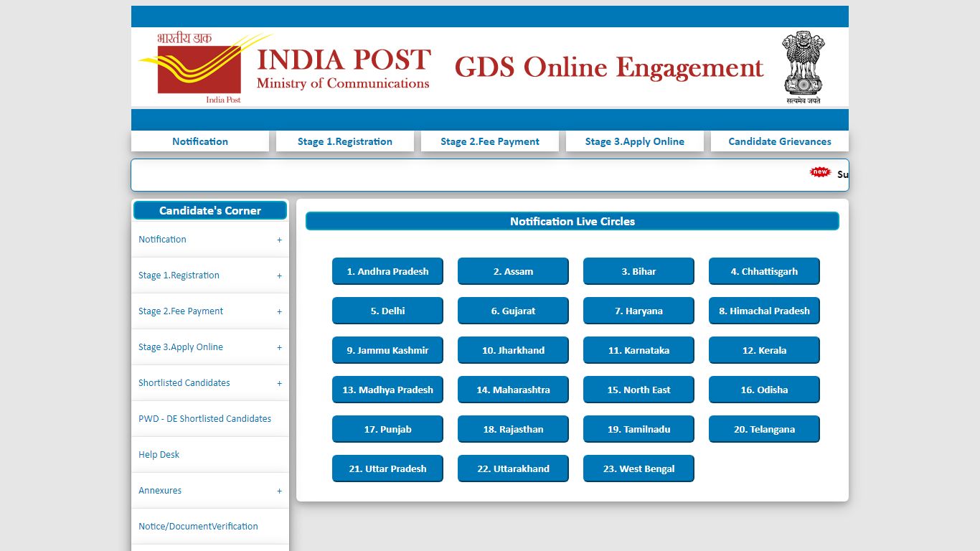980x551 pixels.
Task: Select the 16. Odisha circle
Action: click(x=764, y=390)
